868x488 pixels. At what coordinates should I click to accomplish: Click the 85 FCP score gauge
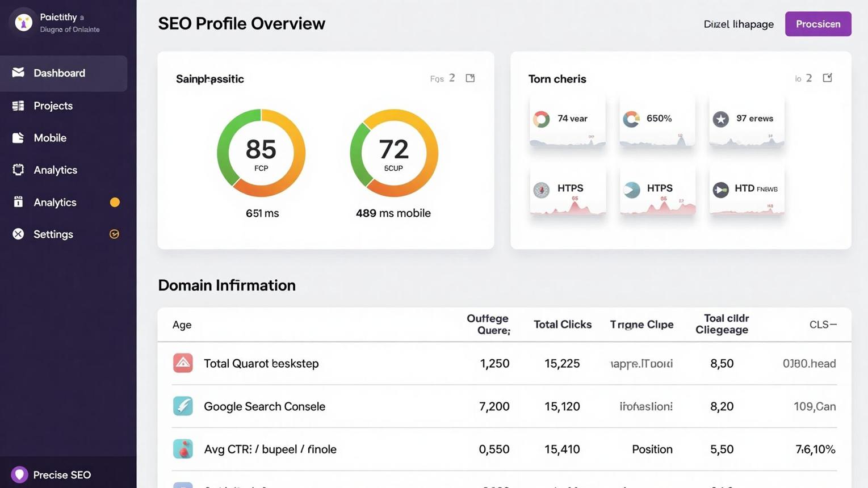(261, 153)
